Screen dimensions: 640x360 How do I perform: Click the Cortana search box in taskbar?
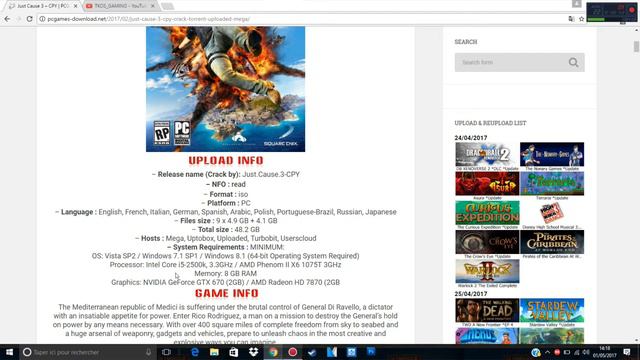88,352
